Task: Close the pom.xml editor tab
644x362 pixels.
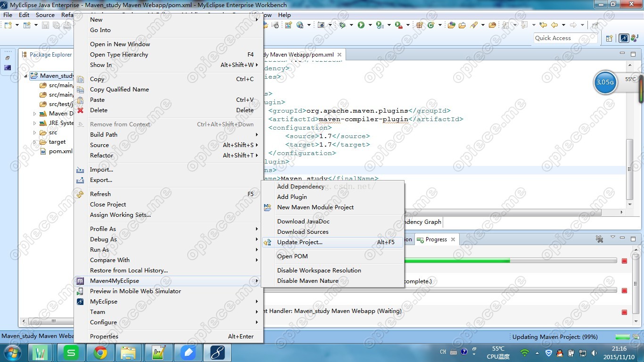Action: tap(339, 55)
